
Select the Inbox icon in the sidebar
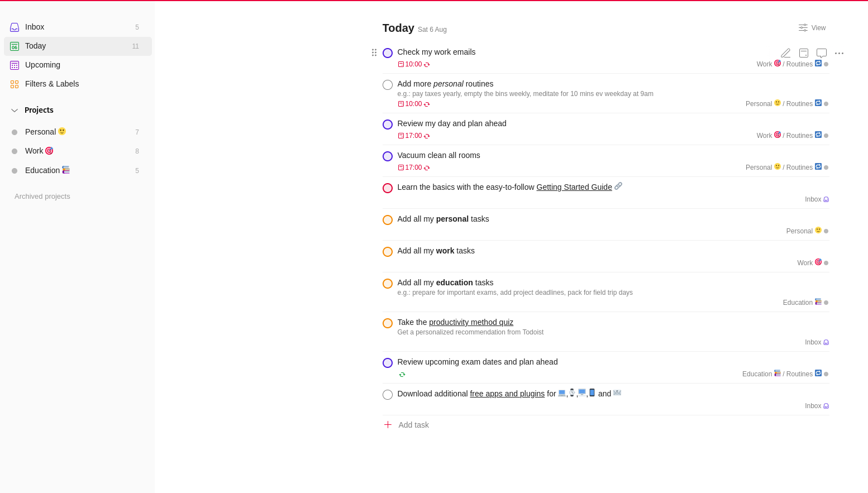point(14,27)
